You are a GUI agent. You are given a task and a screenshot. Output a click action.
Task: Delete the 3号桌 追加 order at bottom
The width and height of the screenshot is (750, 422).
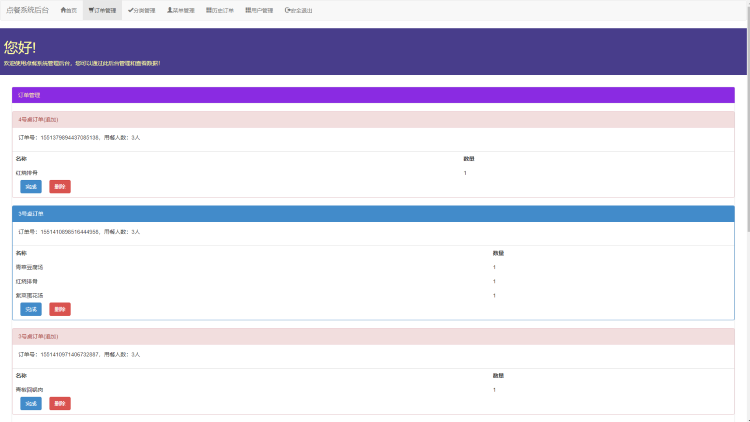[60, 403]
